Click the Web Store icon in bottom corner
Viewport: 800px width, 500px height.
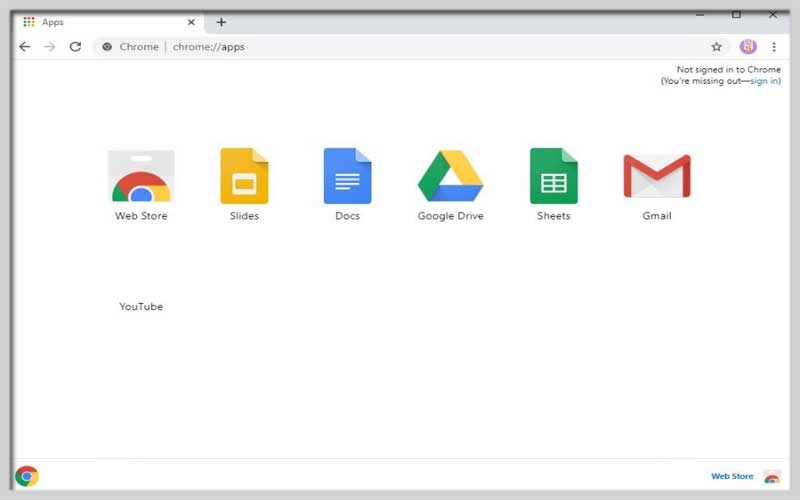[772, 477]
